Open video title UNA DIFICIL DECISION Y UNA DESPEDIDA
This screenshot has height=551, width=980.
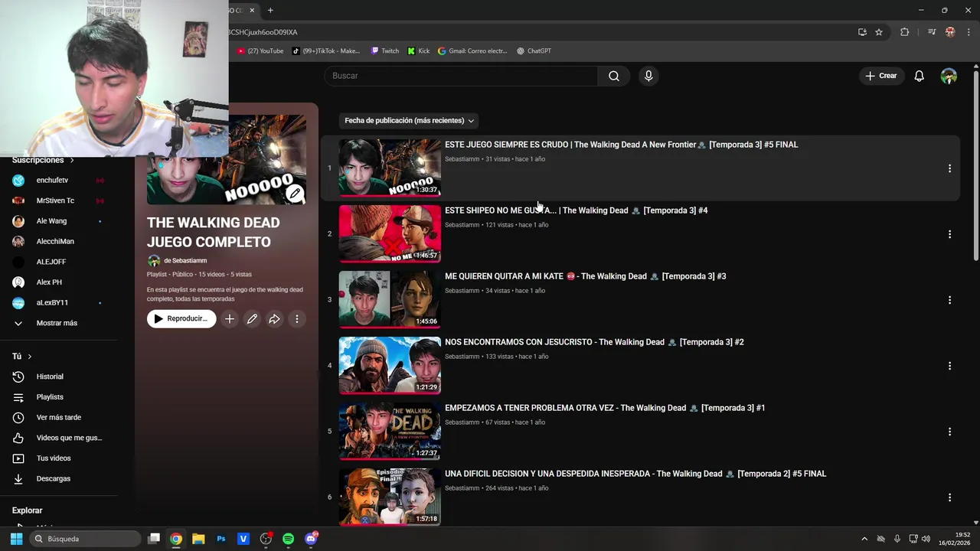(x=635, y=474)
